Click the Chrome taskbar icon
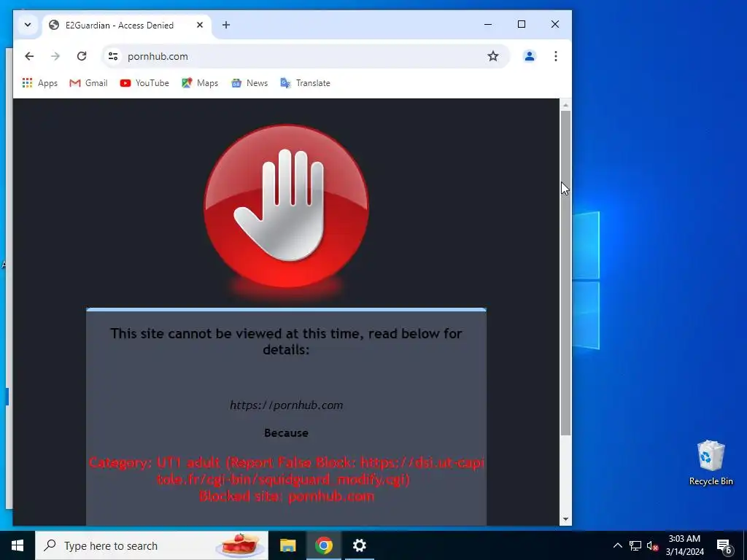The height and width of the screenshot is (560, 747). [x=323, y=545]
